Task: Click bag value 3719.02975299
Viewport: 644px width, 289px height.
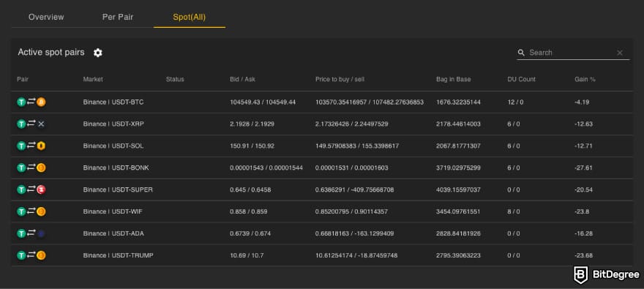Action: tap(458, 168)
